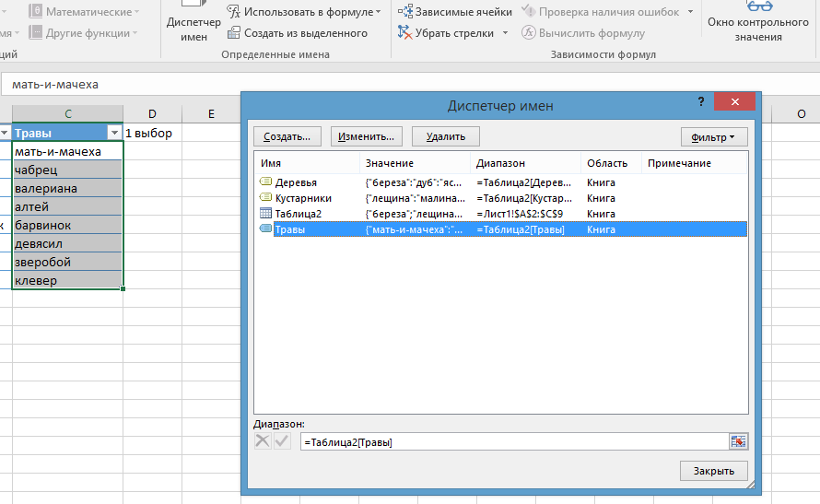Viewport: 820px width, 504px height.
Task: Expand the Использовать в формуле dropdown
Action: (379, 12)
